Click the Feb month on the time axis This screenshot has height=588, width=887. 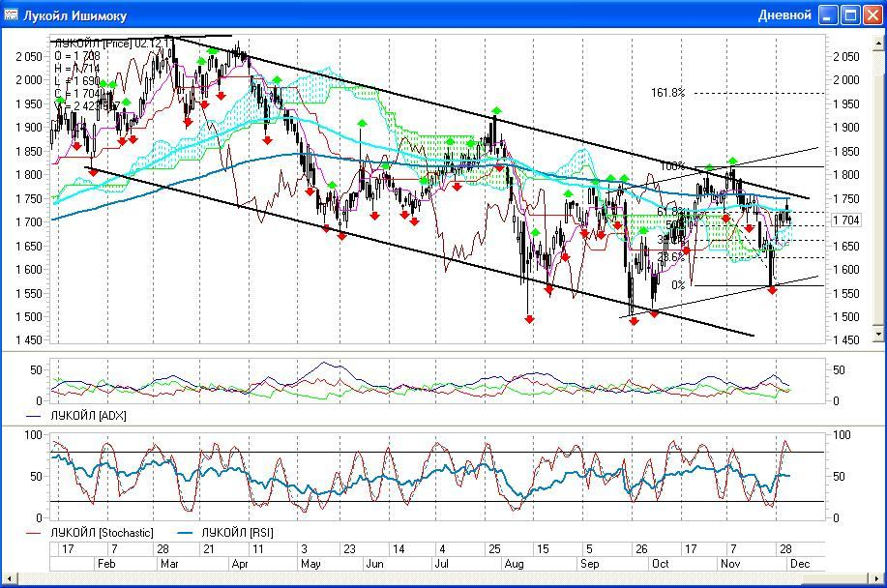(107, 563)
